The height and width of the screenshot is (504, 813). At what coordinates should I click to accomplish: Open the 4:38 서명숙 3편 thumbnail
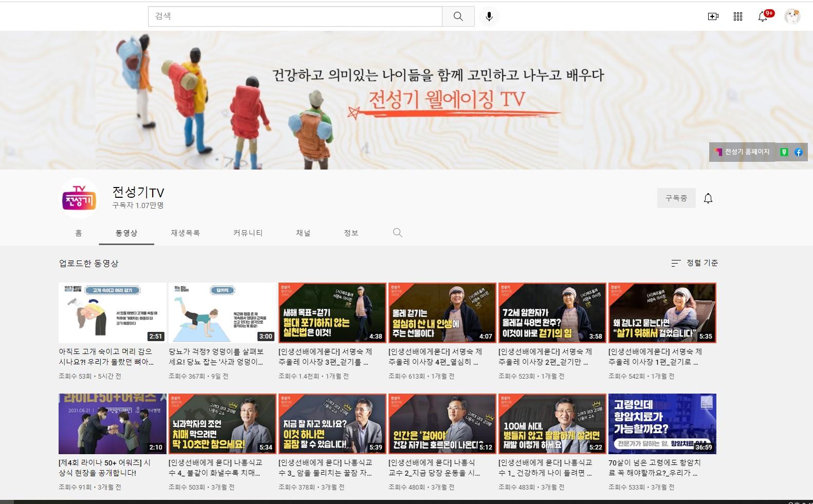click(332, 313)
